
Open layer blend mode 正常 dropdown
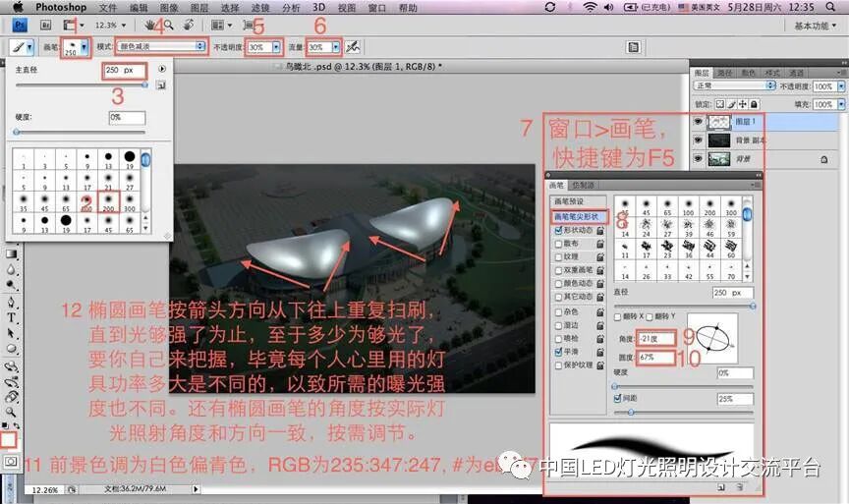click(x=735, y=85)
